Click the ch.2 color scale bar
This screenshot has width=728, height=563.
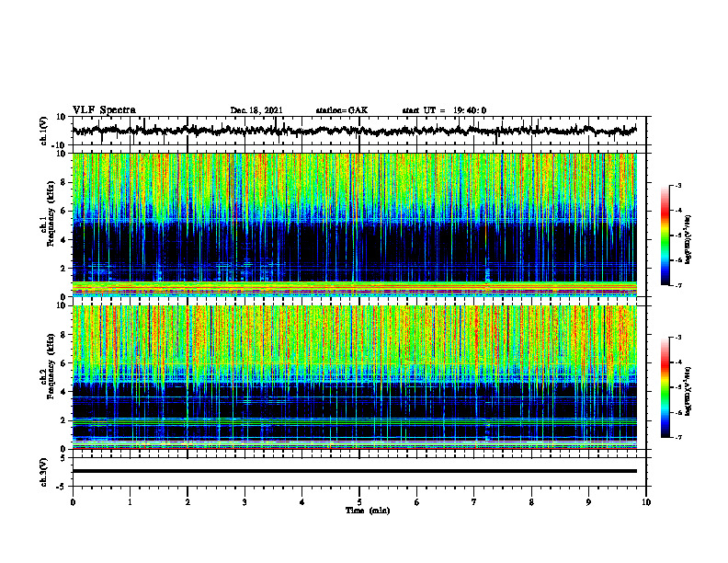click(x=665, y=387)
